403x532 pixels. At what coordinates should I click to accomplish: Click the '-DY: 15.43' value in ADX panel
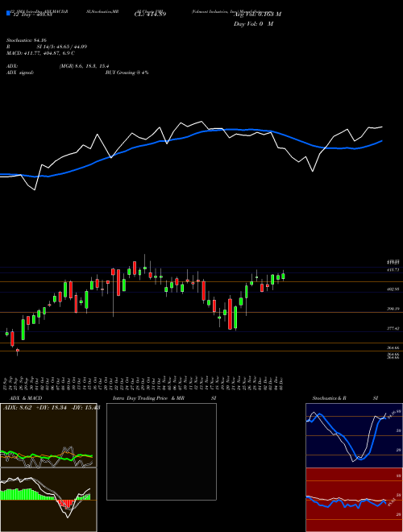(x=85, y=408)
